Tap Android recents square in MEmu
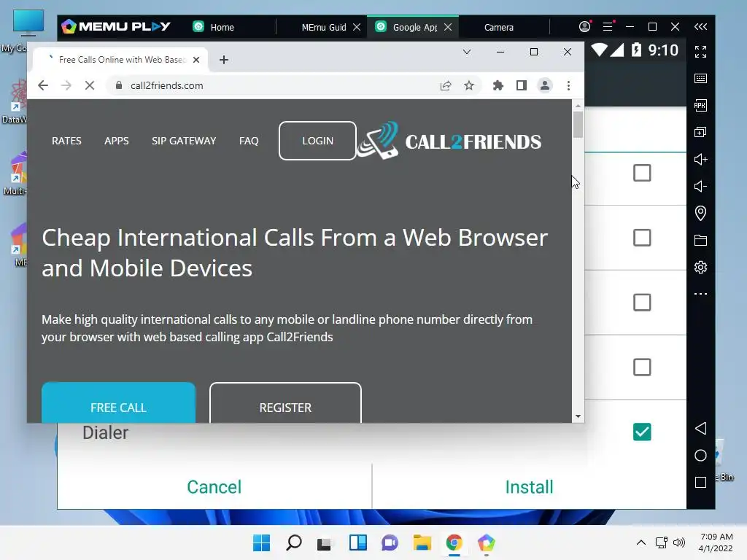This screenshot has width=747, height=560. pyautogui.click(x=700, y=483)
